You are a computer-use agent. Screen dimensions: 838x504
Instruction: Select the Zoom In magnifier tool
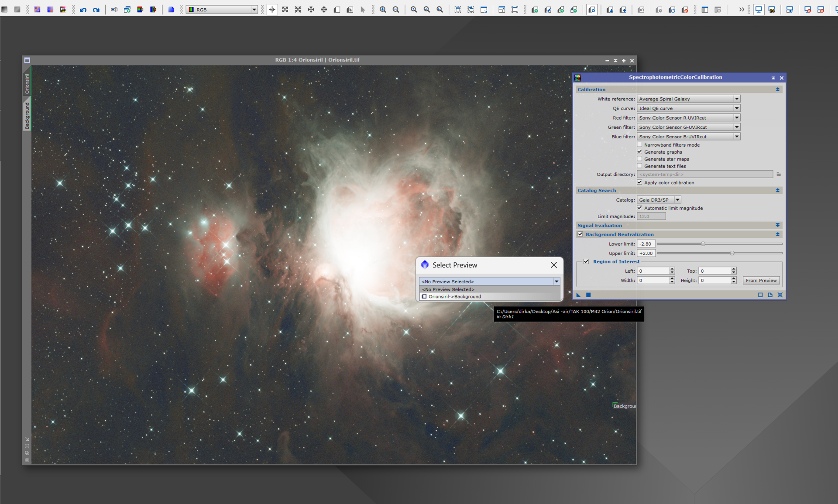[x=383, y=10]
